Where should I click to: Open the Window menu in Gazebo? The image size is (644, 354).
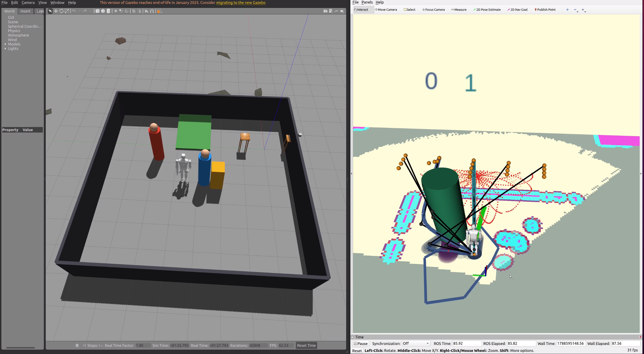(57, 3)
